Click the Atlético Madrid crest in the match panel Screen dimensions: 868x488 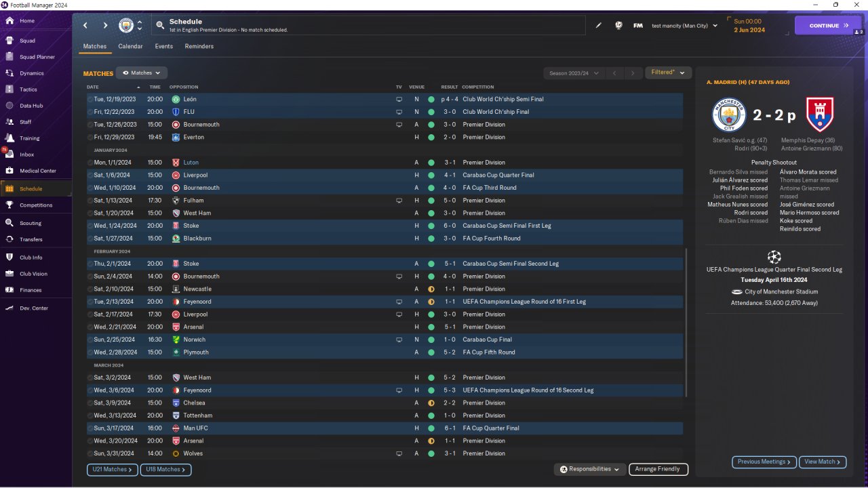[819, 114]
